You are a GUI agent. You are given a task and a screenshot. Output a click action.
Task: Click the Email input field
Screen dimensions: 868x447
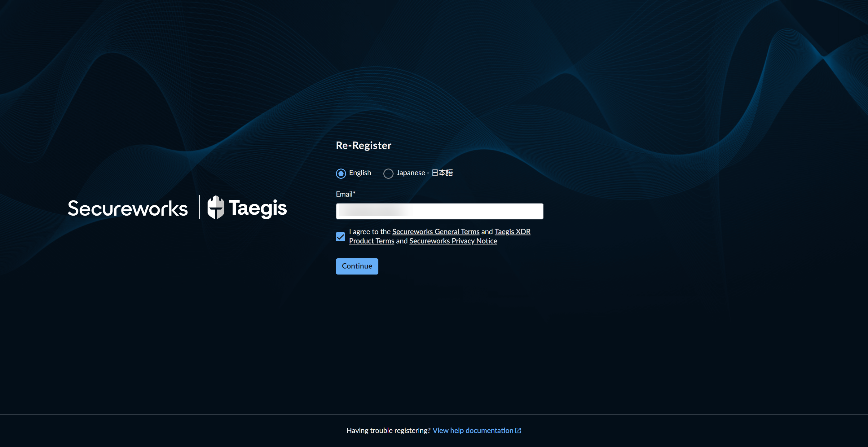click(439, 211)
